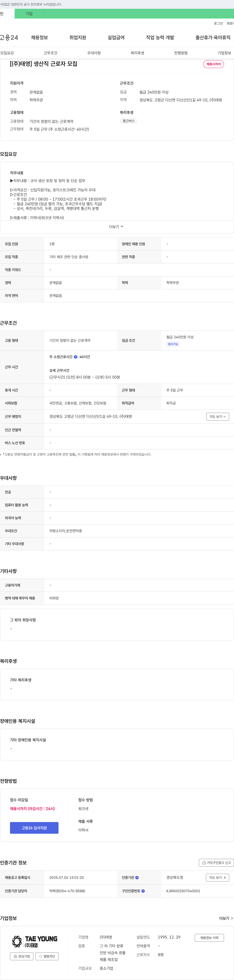The width and height of the screenshot is (234, 980).
Task: Jump to 근무조건 section tab
Action: point(50,53)
